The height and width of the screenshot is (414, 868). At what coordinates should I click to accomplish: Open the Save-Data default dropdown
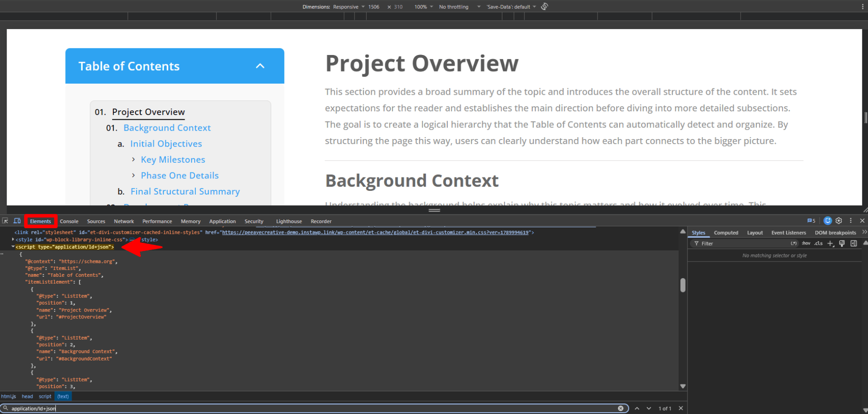click(511, 7)
